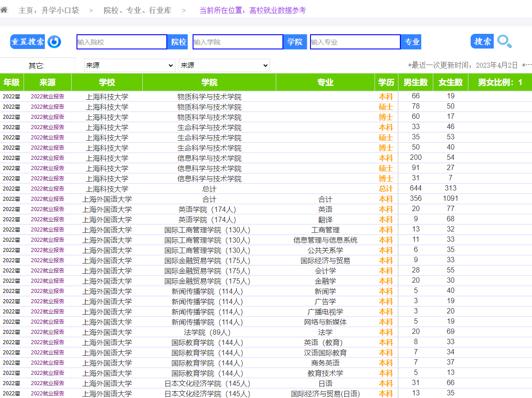Open 主页：升学小口袋 breadcrumb link
The height and width of the screenshot is (398, 532).
click(x=48, y=10)
